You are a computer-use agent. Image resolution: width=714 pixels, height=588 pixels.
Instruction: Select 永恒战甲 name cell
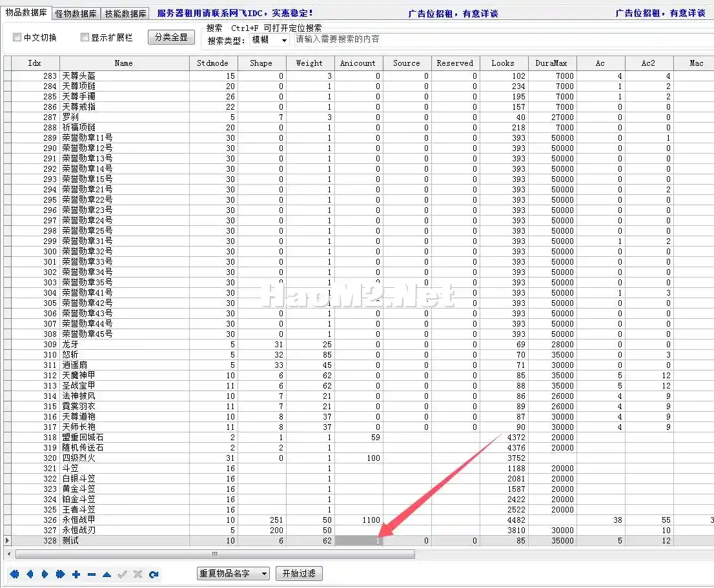(125, 520)
